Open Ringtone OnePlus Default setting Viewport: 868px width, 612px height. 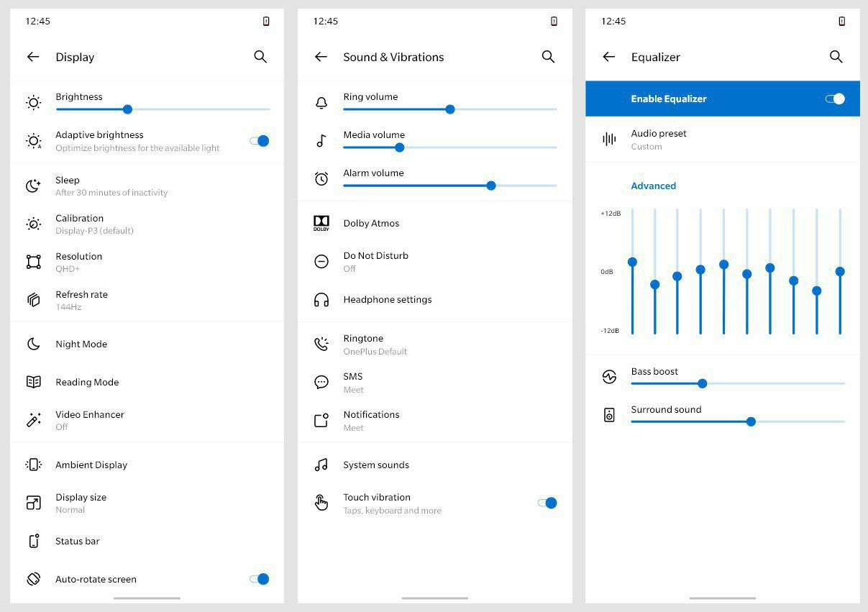[435, 344]
